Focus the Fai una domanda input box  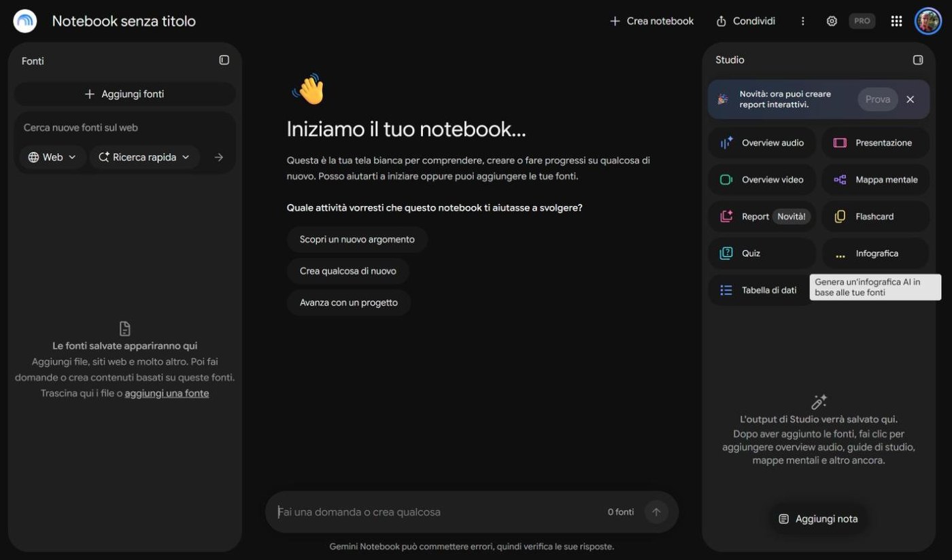(x=435, y=512)
